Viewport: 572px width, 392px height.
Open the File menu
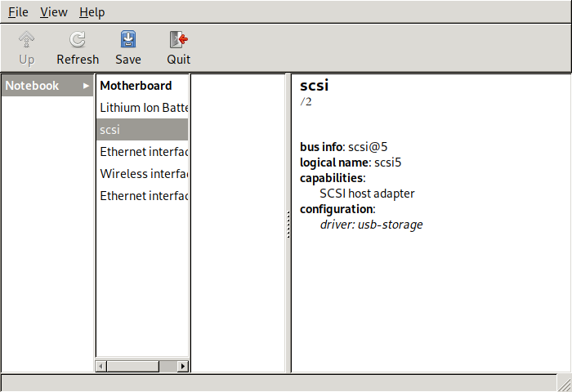pyautogui.click(x=18, y=12)
